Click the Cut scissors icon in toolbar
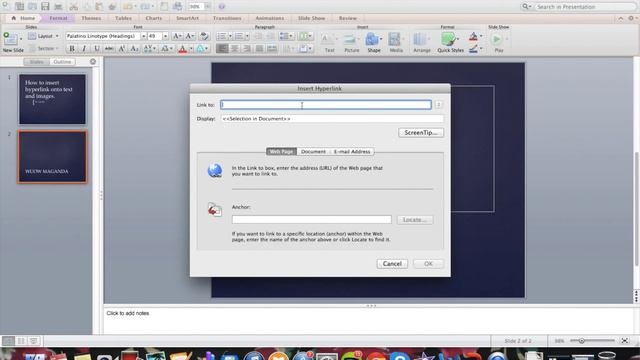This screenshot has width=640, height=360. click(x=73, y=6)
